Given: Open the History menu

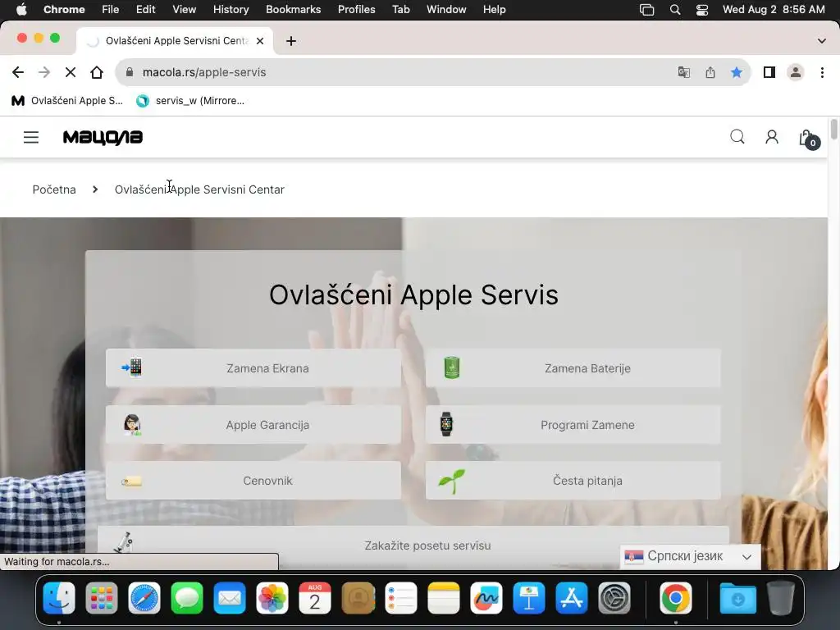Looking at the screenshot, I should click(x=231, y=10).
